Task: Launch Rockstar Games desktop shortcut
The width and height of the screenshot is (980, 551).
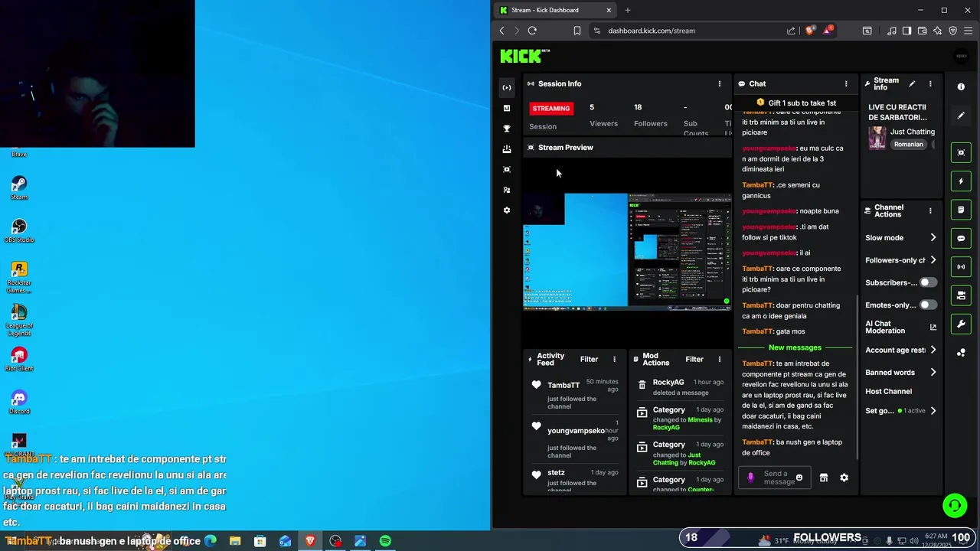Action: click(19, 277)
